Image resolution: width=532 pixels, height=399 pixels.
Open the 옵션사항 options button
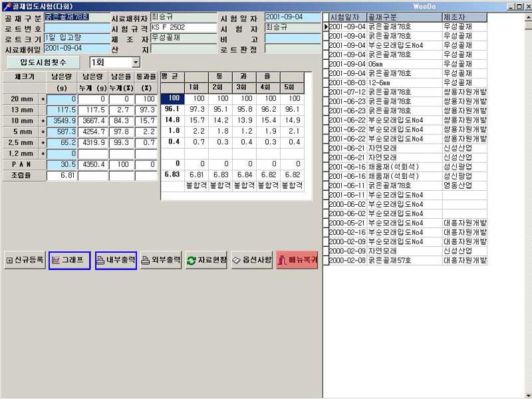click(252, 261)
